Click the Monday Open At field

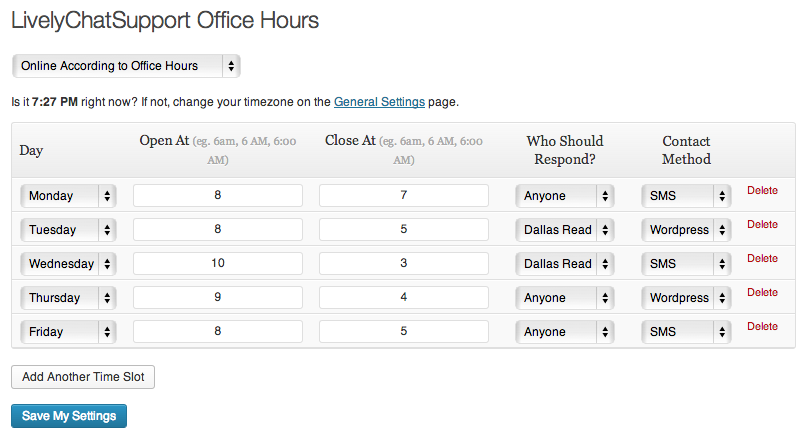218,196
